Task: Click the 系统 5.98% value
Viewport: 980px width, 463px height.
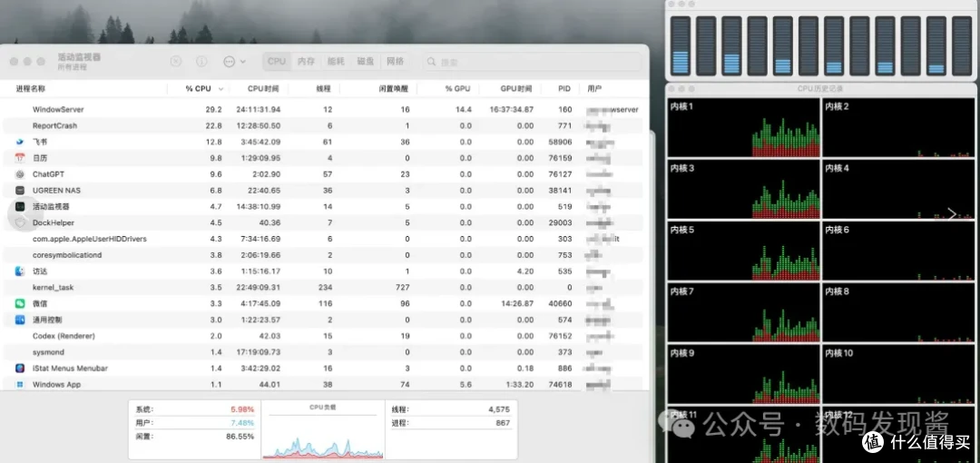Action: click(x=242, y=409)
